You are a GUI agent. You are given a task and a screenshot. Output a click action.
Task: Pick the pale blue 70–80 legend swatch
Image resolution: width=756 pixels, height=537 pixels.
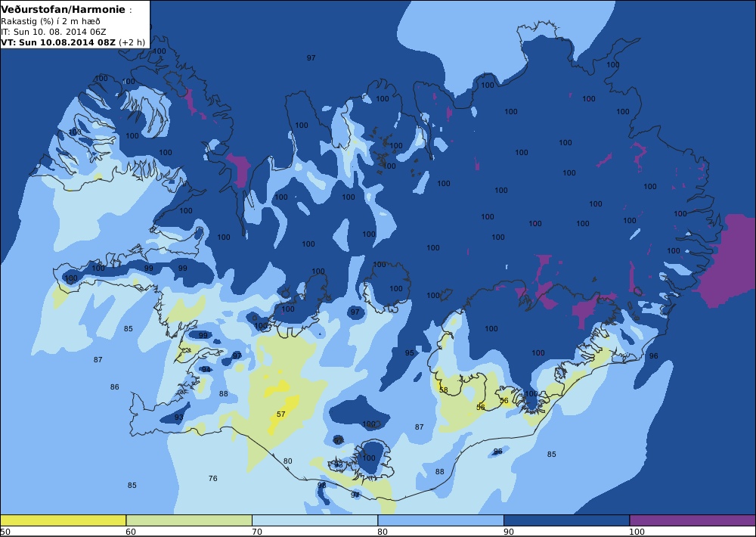pos(314,520)
